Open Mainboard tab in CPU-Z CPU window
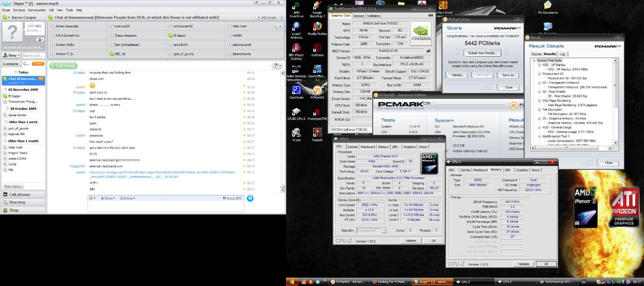This screenshot has height=286, width=644. [368, 147]
